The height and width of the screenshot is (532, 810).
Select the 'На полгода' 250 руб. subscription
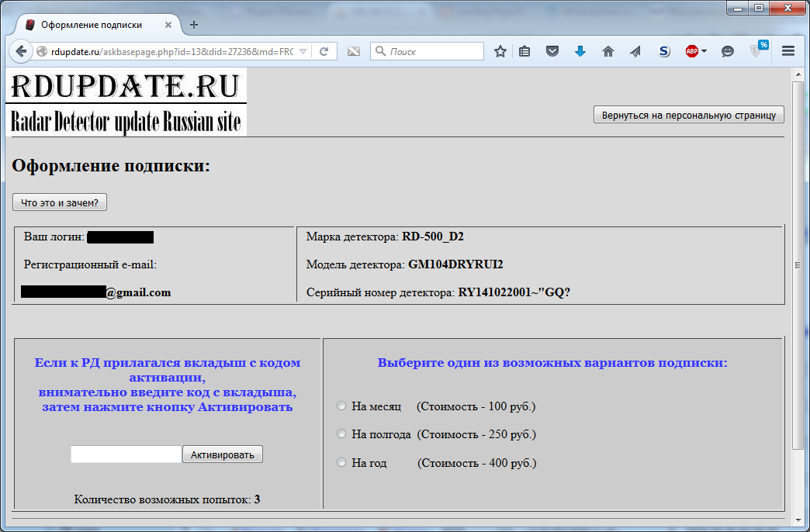(x=341, y=434)
